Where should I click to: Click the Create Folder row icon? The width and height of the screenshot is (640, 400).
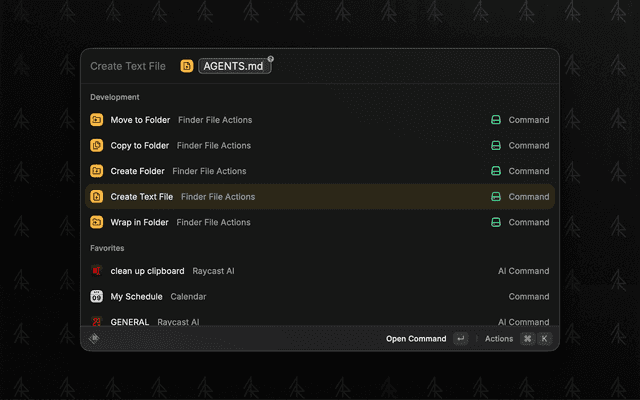click(x=97, y=171)
